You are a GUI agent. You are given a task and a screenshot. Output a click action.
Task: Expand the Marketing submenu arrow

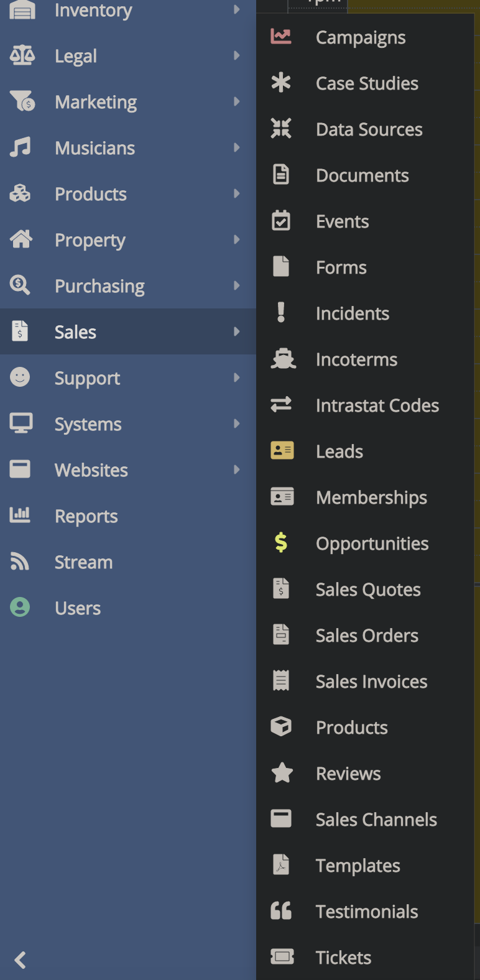[236, 101]
